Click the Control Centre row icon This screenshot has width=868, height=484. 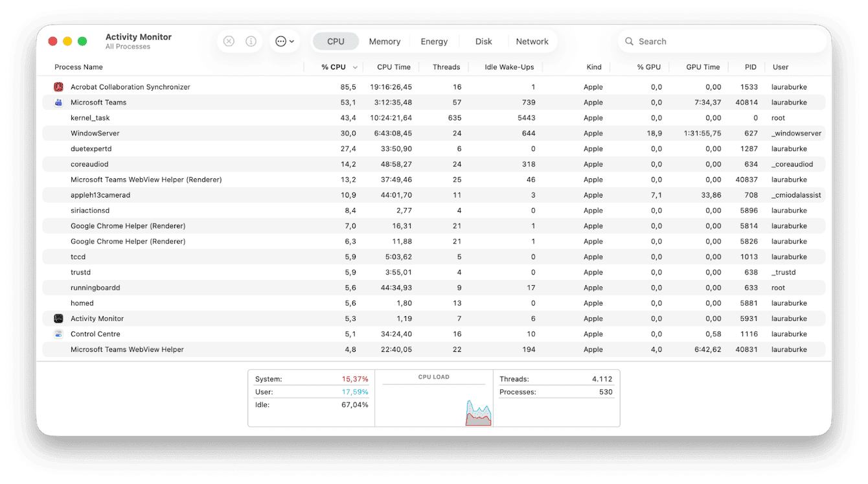tap(58, 334)
